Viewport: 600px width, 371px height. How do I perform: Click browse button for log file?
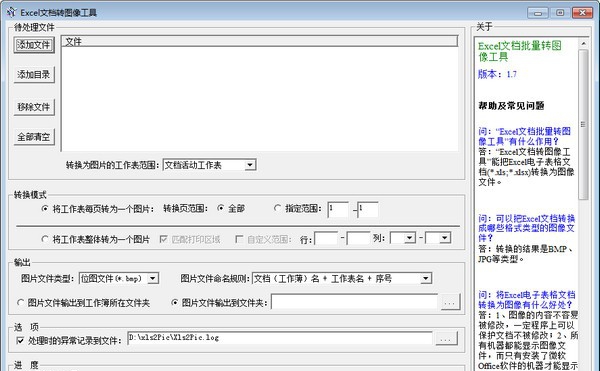pos(447,338)
